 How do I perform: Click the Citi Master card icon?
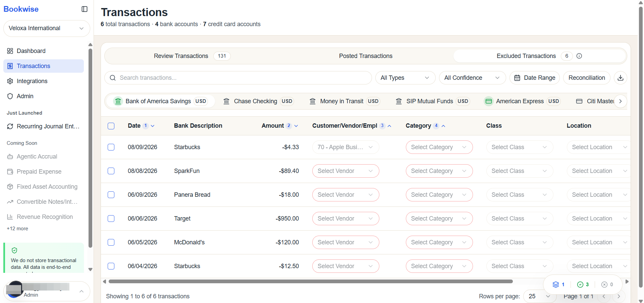tap(579, 101)
